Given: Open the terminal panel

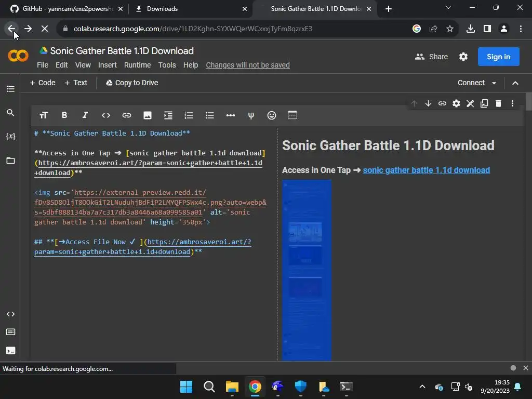Looking at the screenshot, I should pyautogui.click(x=10, y=351).
